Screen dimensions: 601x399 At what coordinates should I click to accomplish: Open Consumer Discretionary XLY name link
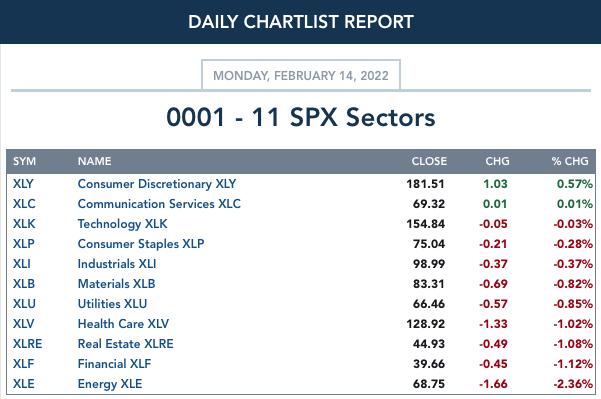pyautogui.click(x=157, y=184)
